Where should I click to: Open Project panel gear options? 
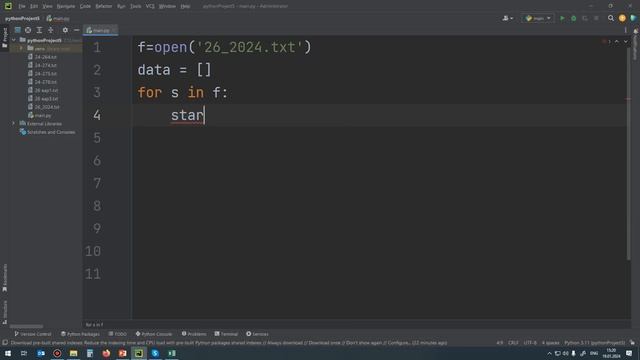(65, 30)
